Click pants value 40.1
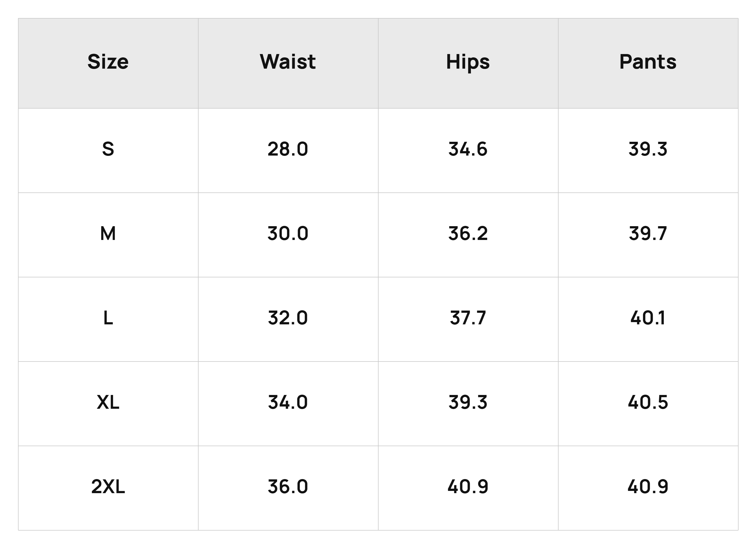 [x=648, y=318]
